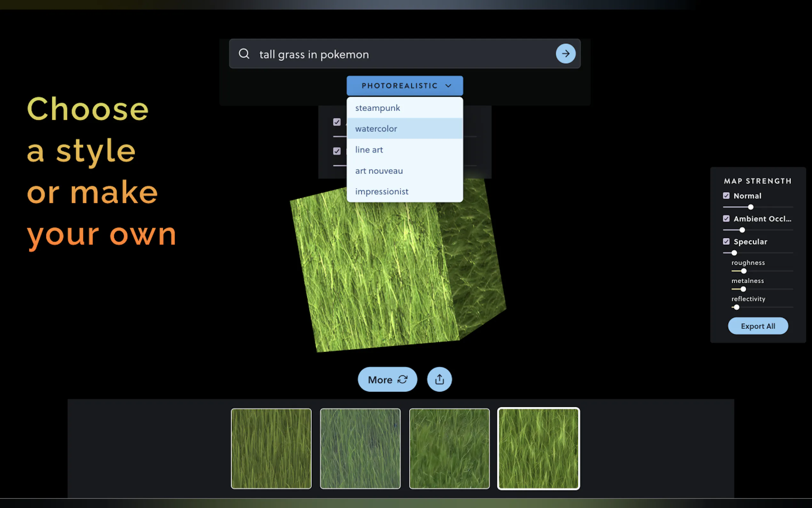
Task: Disable the Ambient Occlusion checkbox
Action: (726, 219)
